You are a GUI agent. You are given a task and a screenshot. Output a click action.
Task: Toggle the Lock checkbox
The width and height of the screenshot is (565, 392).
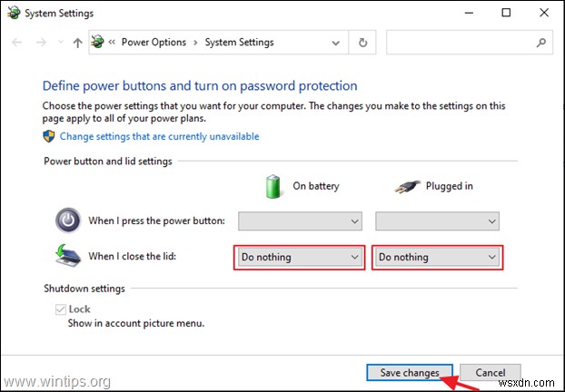tap(61, 309)
